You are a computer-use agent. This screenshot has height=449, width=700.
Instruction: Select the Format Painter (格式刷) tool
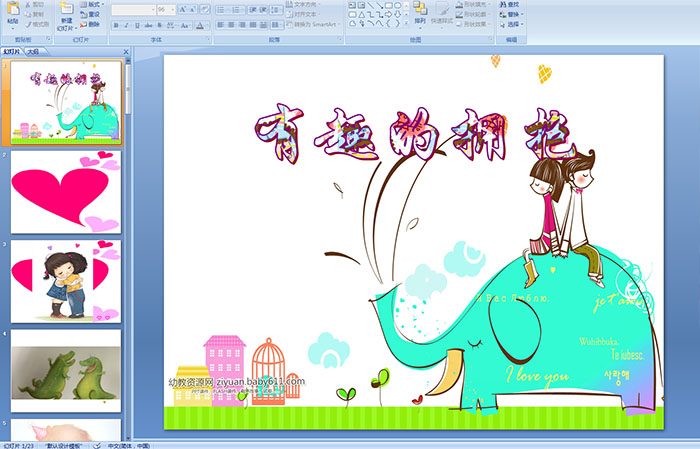pos(33,25)
